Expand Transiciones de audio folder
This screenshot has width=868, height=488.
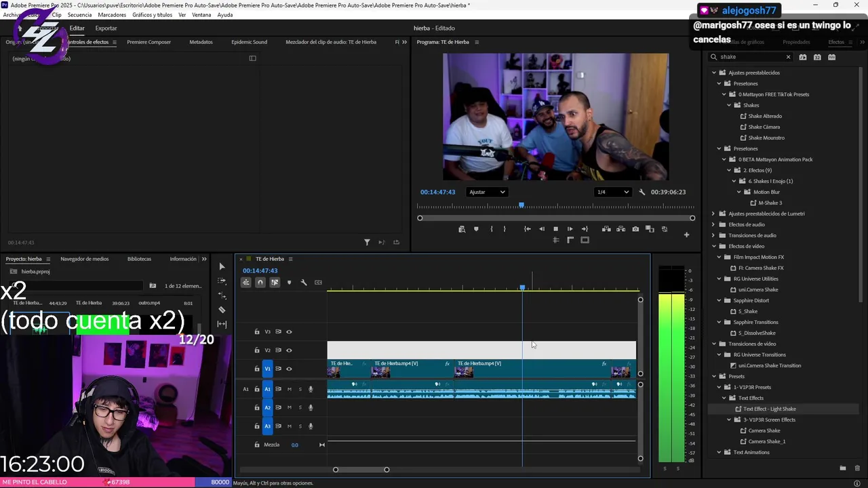(713, 235)
